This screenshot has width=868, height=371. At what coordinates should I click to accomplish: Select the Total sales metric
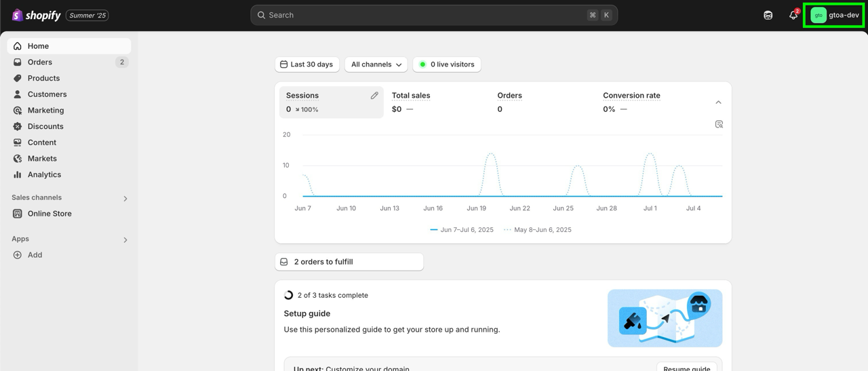click(411, 96)
